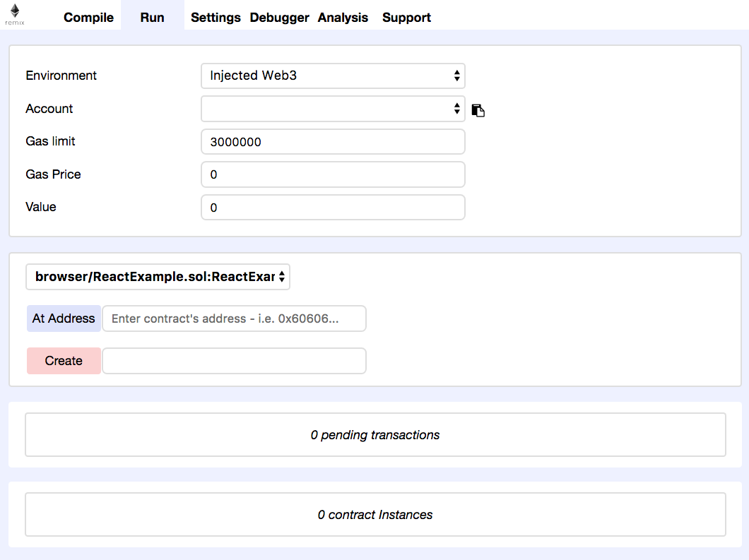This screenshot has width=749, height=560.
Task: Focus the Gas limit input field
Action: point(333,141)
